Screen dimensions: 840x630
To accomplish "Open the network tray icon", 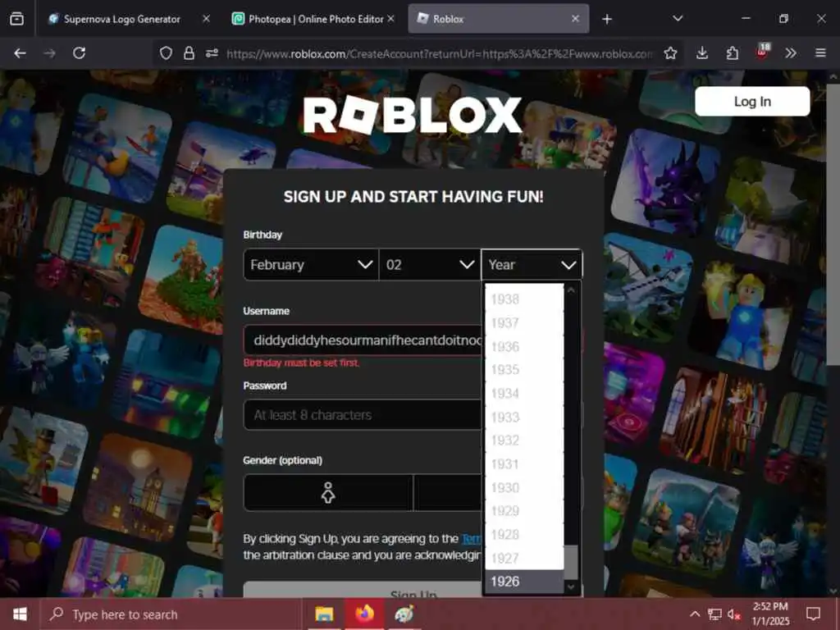I will pyautogui.click(x=714, y=614).
